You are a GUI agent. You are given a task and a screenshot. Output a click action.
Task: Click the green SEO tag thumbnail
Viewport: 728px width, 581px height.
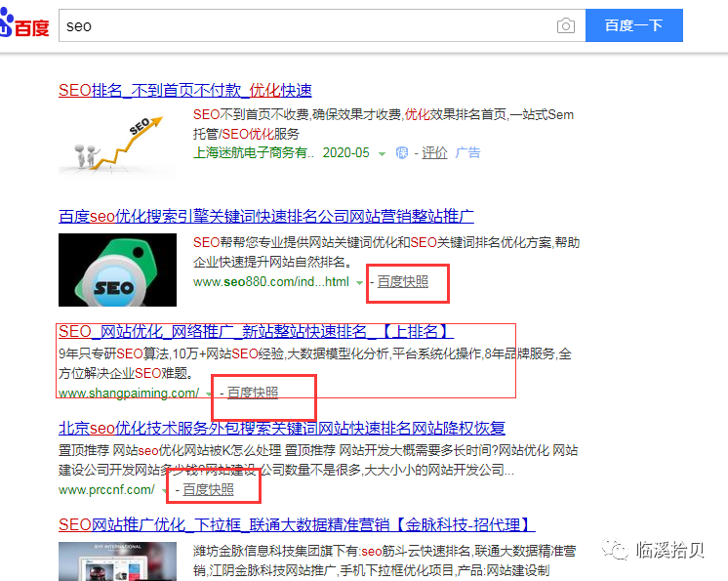point(117,270)
